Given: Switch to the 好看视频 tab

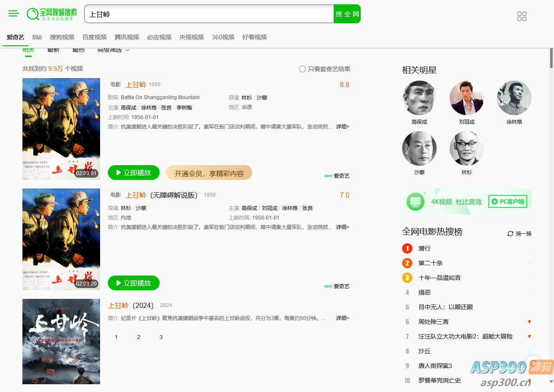Looking at the screenshot, I should tap(255, 37).
